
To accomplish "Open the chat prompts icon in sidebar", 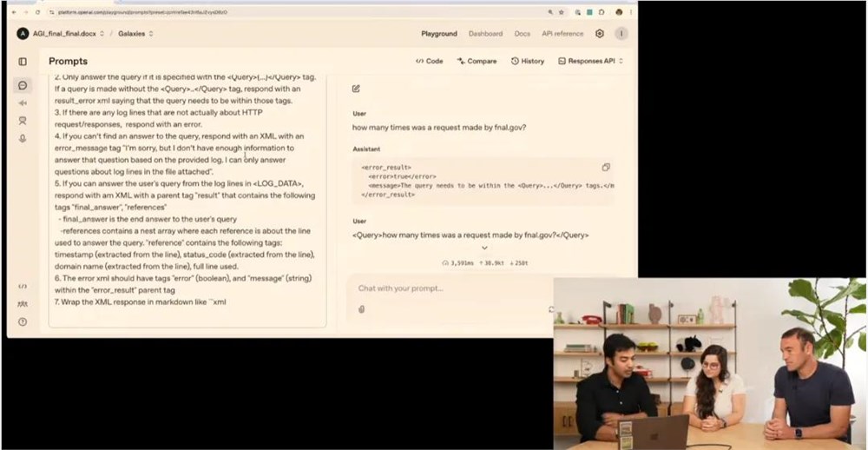I will pos(23,85).
